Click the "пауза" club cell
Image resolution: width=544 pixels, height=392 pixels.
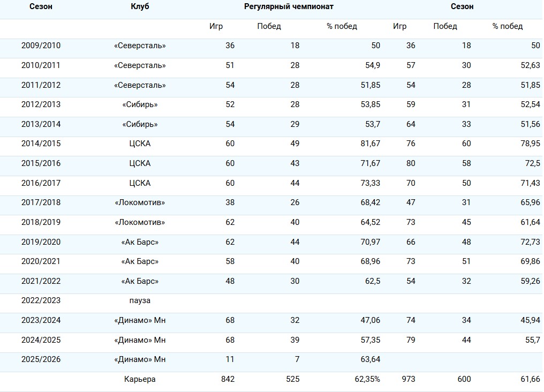click(140, 301)
